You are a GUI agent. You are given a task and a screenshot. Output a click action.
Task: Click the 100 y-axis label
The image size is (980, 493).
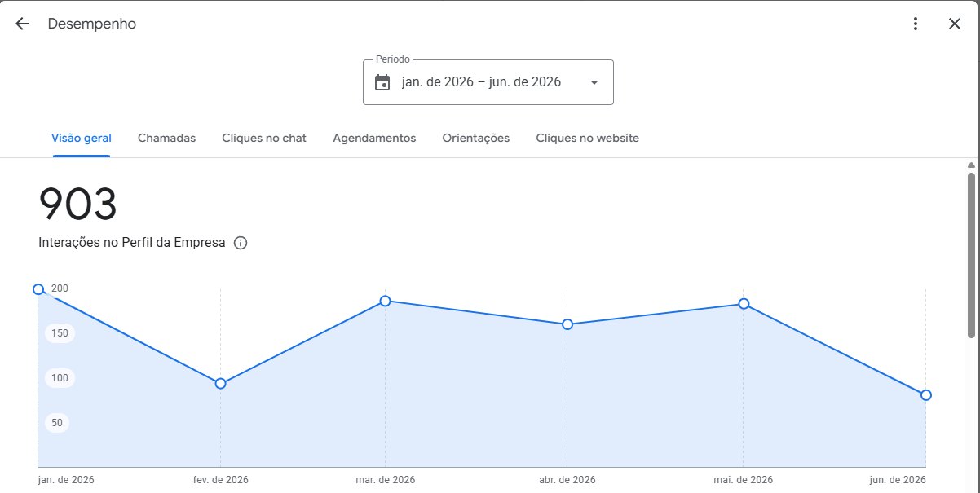[x=60, y=377]
